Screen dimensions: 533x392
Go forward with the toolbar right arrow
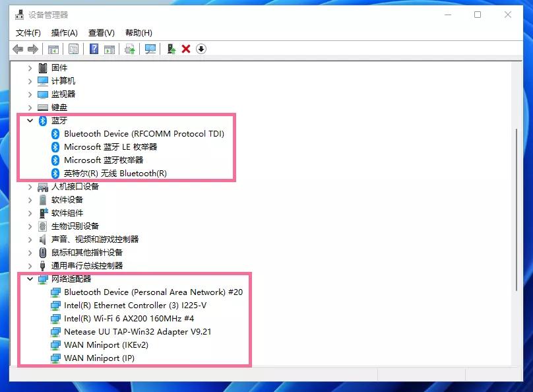pyautogui.click(x=33, y=49)
